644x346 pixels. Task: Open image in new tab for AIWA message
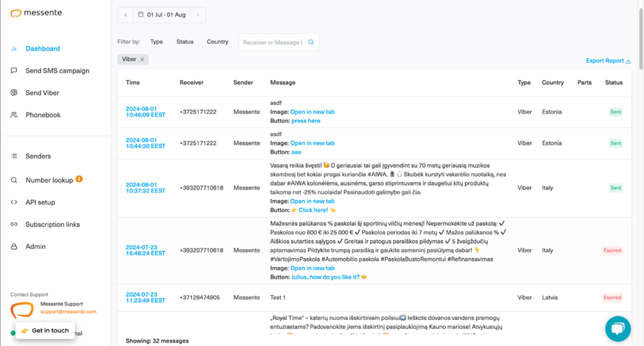point(312,201)
